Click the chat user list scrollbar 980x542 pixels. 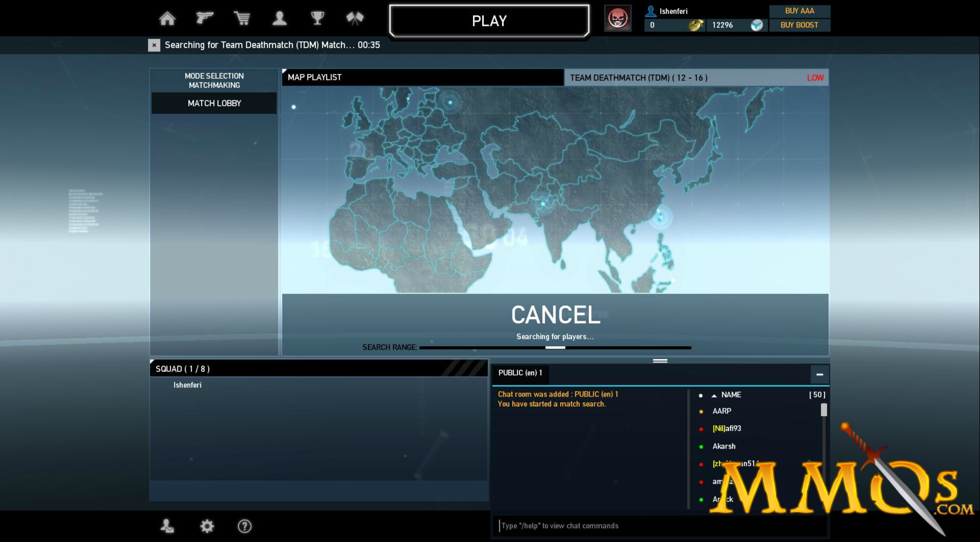(x=823, y=409)
